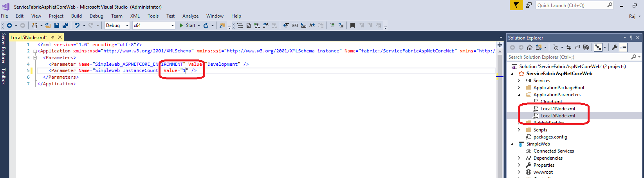
Task: Collapse the ServiceFabricAspNetCoreWeb project node
Action: 512,74
